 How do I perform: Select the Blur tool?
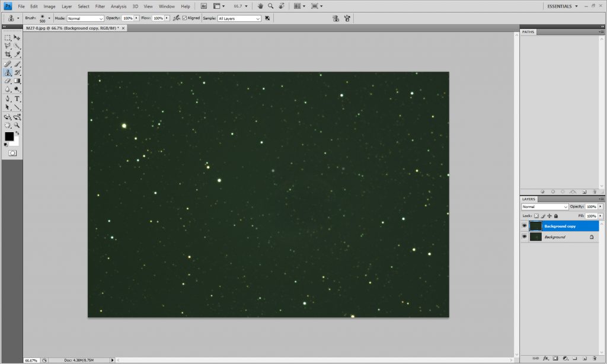pyautogui.click(x=7, y=90)
